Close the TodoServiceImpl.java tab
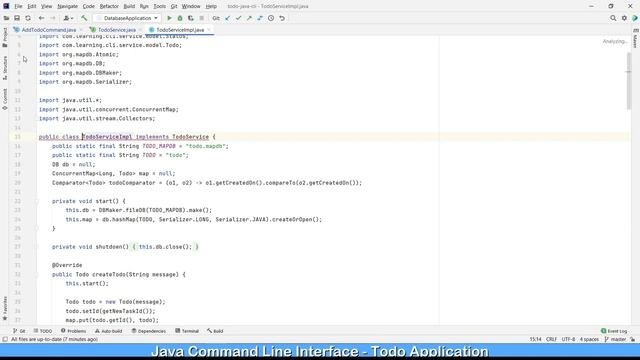 point(209,30)
